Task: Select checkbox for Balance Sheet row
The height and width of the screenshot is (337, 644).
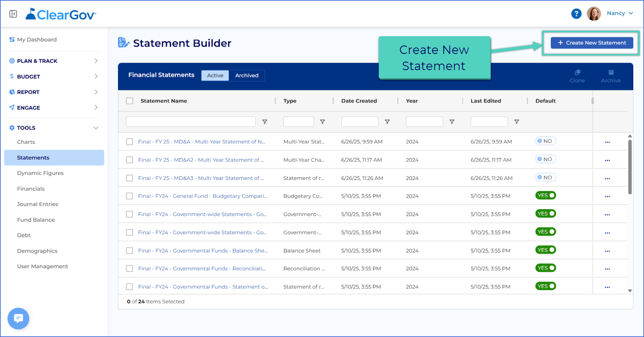Action: pyautogui.click(x=130, y=250)
